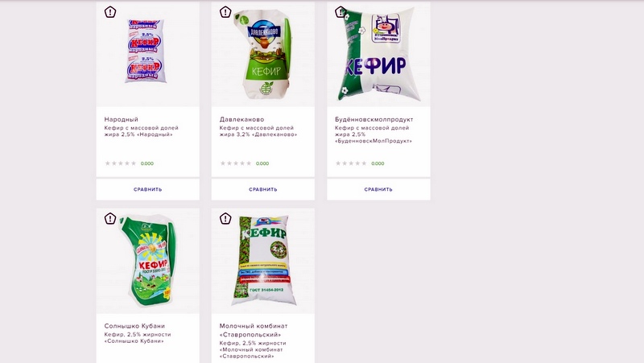Screen dimensions: 644x363
Task: Click warning badge on Давлеканово kefir card
Action: pos(225,12)
